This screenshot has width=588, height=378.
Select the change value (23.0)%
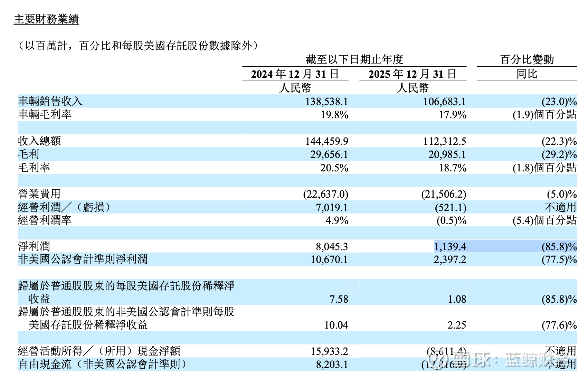tap(559, 102)
